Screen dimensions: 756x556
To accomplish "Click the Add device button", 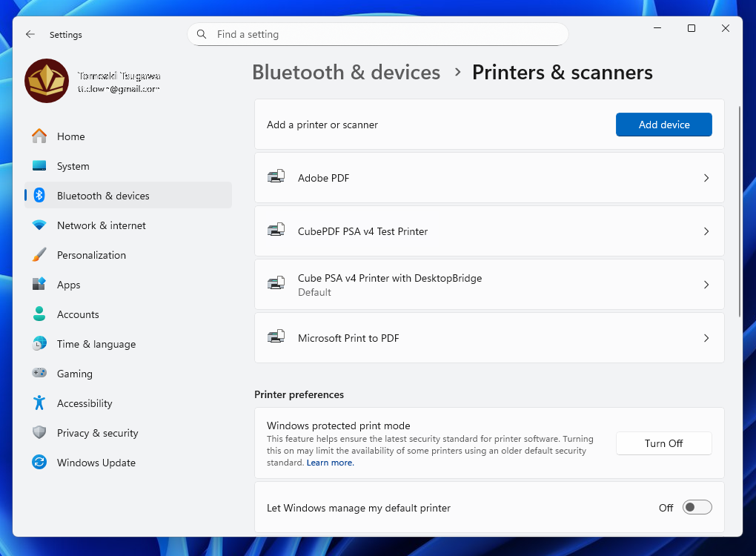I will [663, 125].
